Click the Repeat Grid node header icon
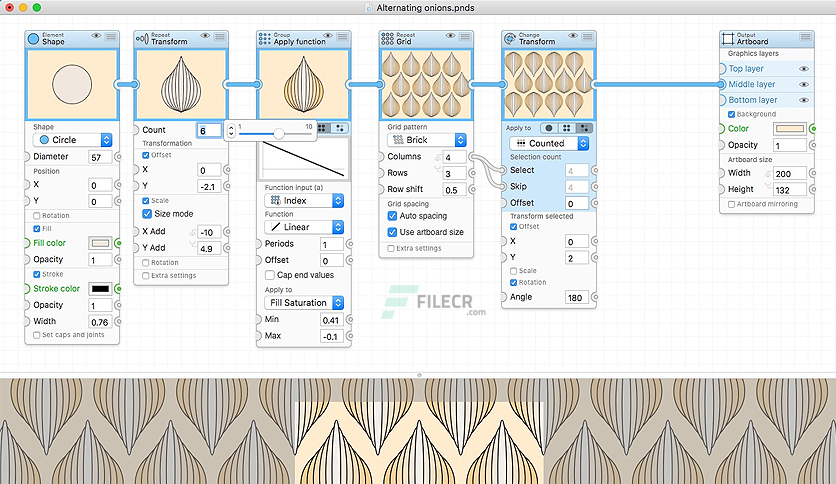Viewport: 836px width, 484px height. click(387, 38)
